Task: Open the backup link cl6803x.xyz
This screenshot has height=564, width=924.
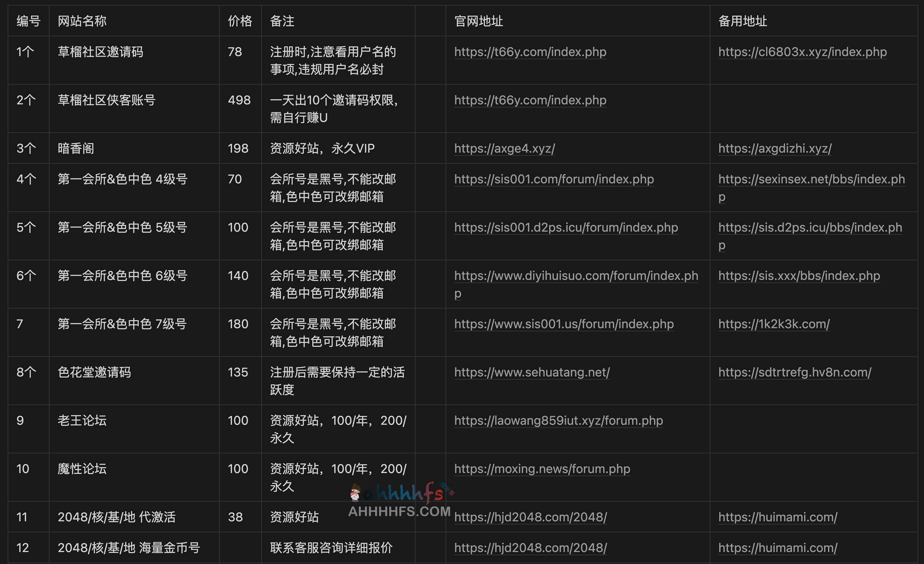Action: pyautogui.click(x=802, y=52)
